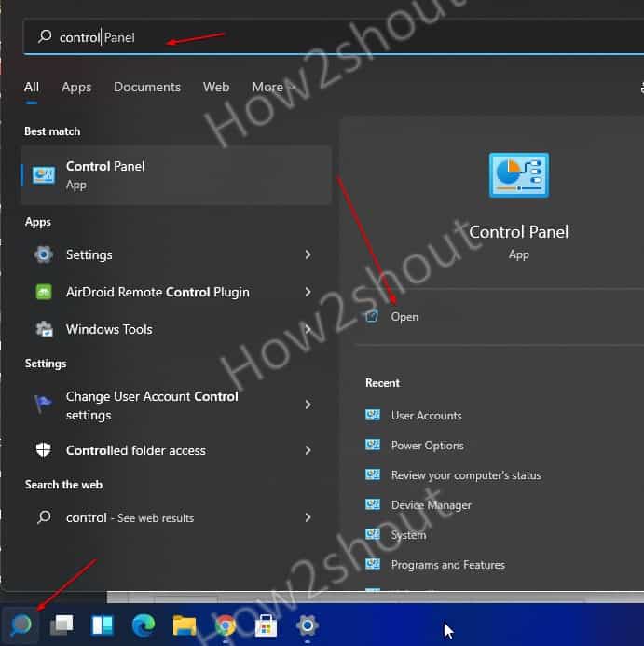The width and height of the screenshot is (644, 646).
Task: Click the User Account Control flag icon
Action: [x=43, y=404]
